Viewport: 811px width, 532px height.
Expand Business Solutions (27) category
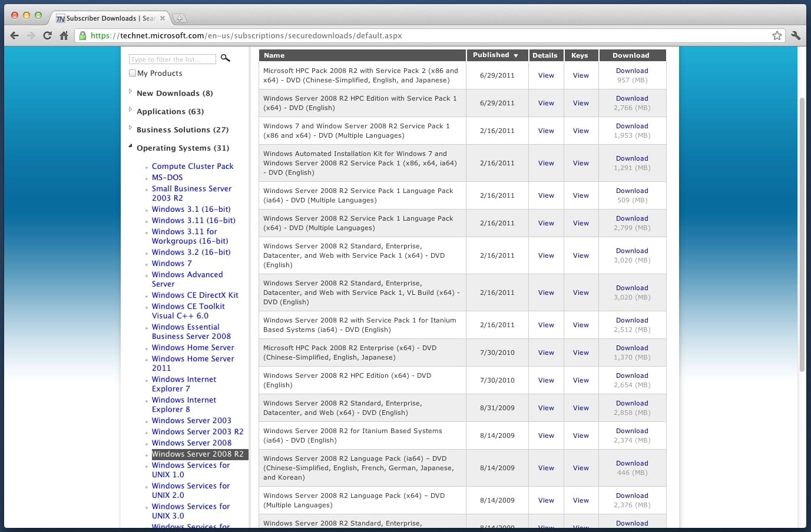point(130,128)
